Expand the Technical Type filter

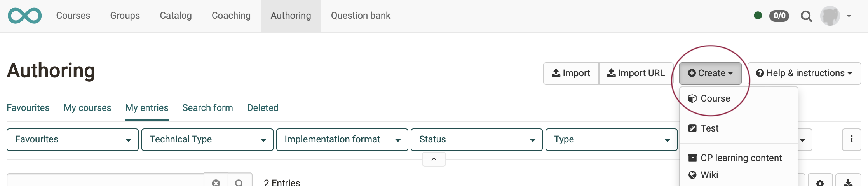tap(207, 140)
